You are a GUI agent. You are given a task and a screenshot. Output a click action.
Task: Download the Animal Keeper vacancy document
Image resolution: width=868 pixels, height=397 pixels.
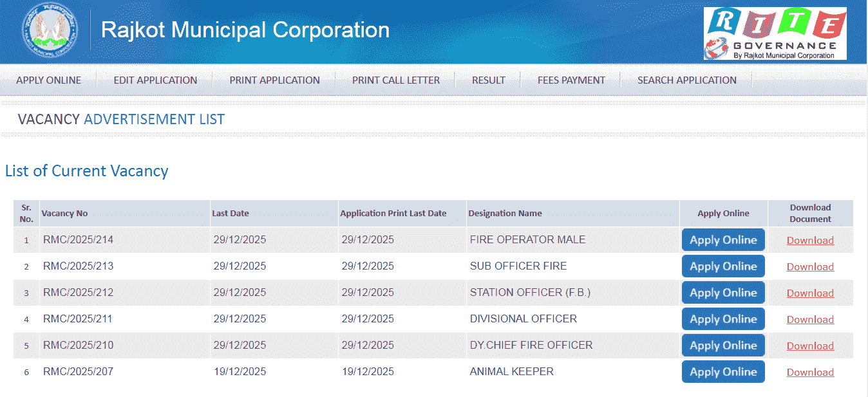pyautogui.click(x=810, y=373)
